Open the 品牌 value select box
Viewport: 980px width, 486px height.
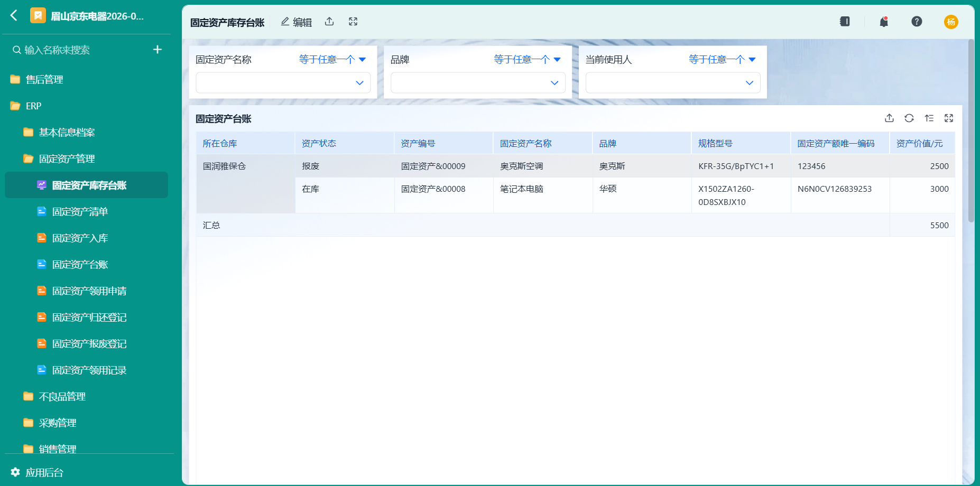[478, 83]
